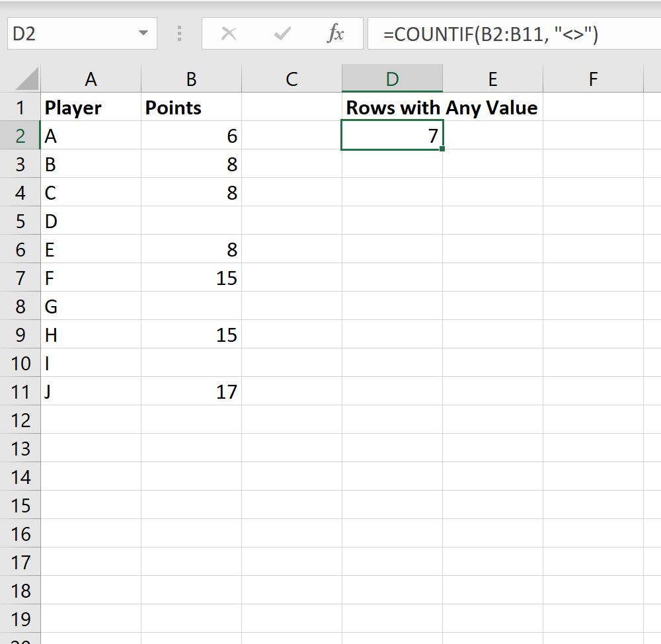Click the Name Box showing D2
The width and height of the screenshot is (661, 644).
[x=82, y=33]
